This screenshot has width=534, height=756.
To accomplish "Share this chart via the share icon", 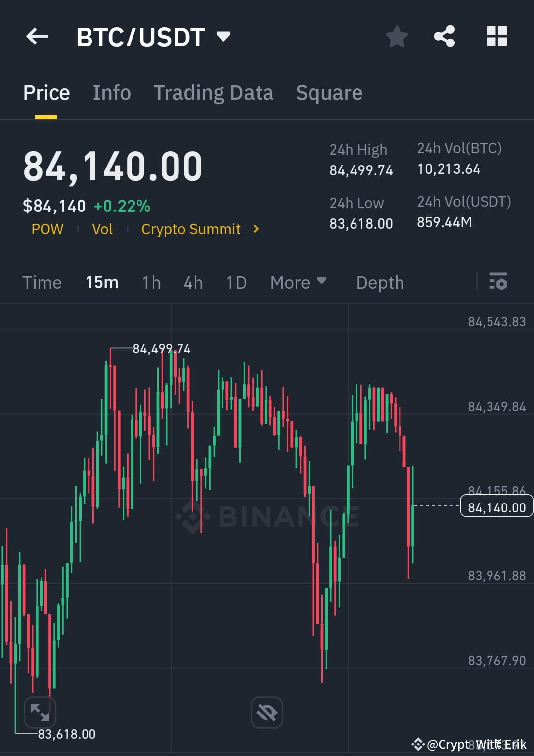I will tap(444, 36).
